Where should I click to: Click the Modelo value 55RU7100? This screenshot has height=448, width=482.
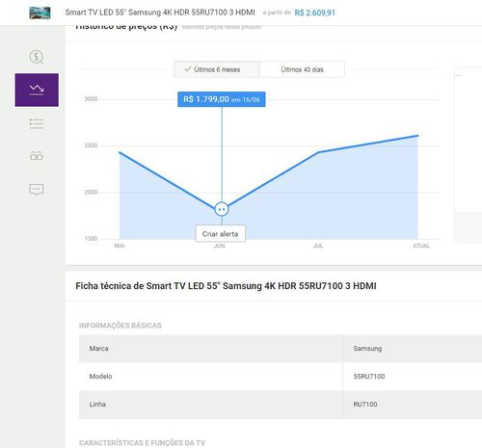click(x=369, y=377)
